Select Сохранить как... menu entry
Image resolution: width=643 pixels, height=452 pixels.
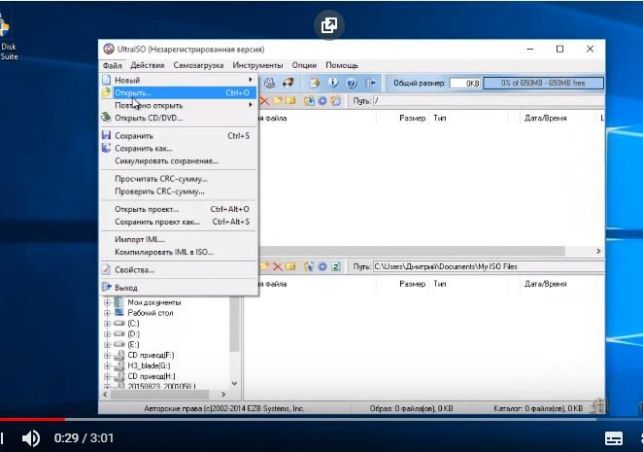coord(179,148)
